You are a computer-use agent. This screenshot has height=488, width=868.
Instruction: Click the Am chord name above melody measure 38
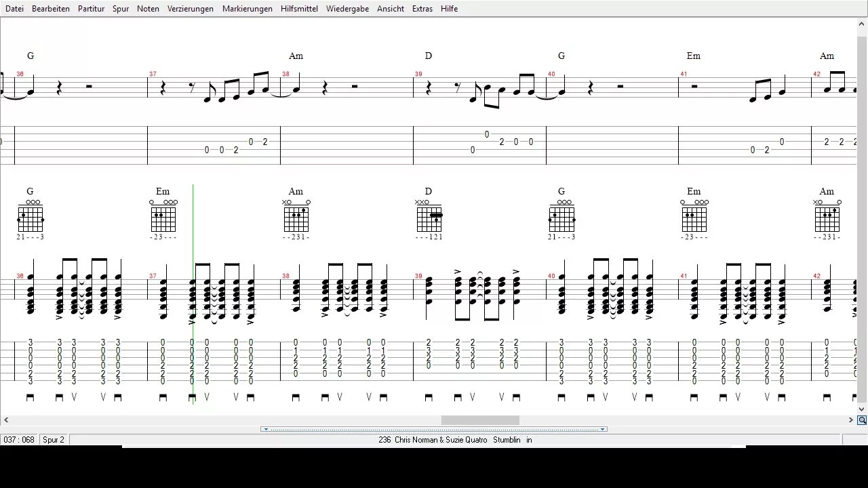point(296,56)
